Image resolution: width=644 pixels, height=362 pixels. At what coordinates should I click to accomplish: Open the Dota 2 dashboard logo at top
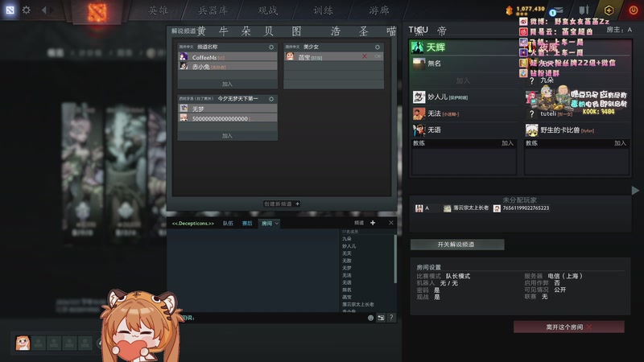(x=97, y=12)
